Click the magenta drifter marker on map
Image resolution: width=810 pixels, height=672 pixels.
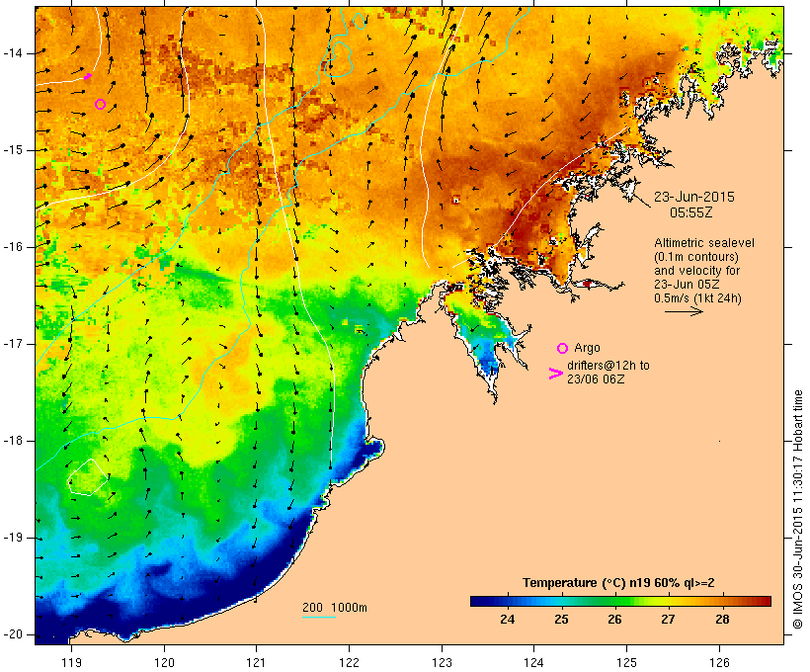point(88,77)
